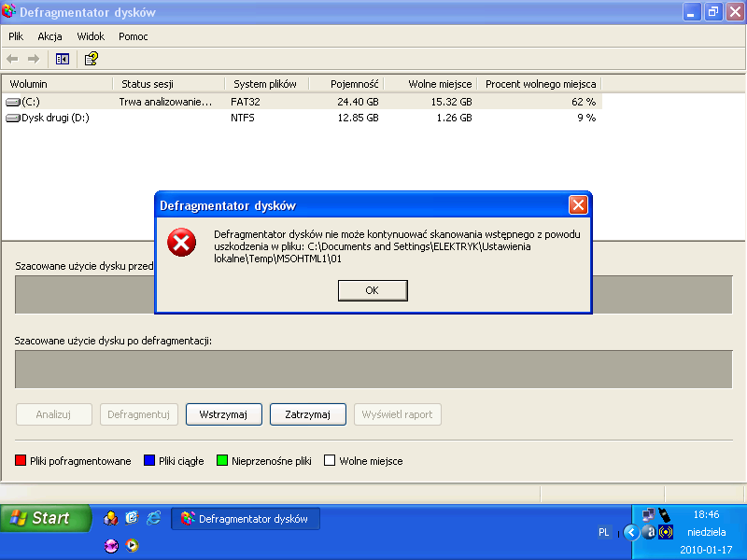The height and width of the screenshot is (560, 747).
Task: Open the Widok menu
Action: click(x=91, y=36)
